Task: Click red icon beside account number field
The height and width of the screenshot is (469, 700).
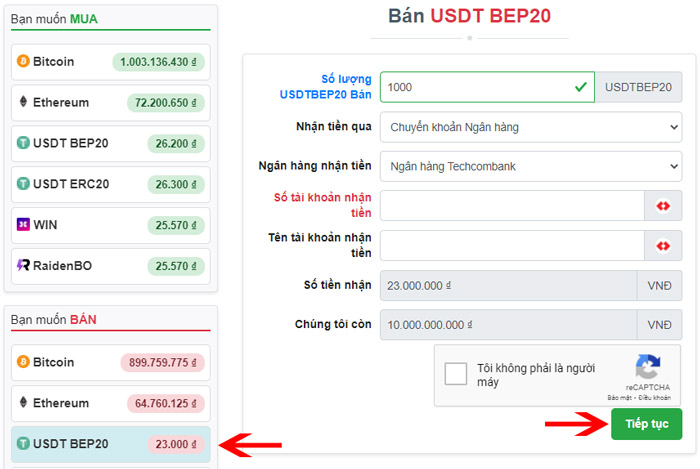Action: click(x=663, y=206)
